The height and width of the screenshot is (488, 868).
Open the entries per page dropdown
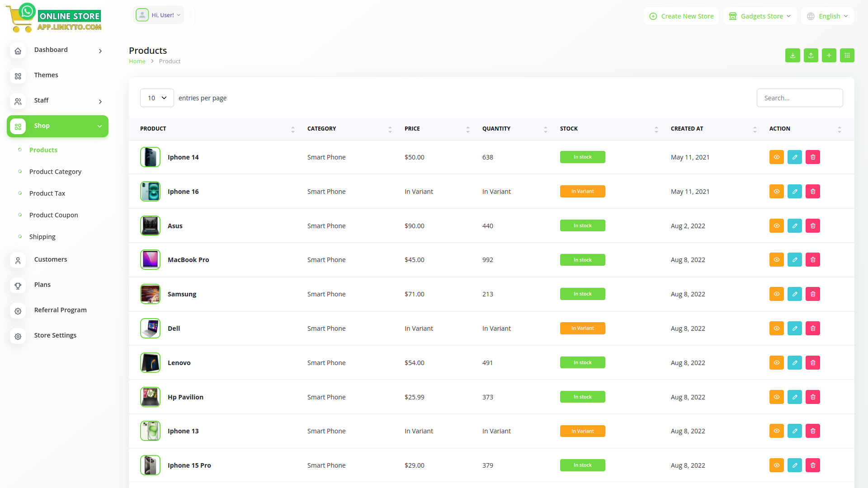tap(157, 98)
